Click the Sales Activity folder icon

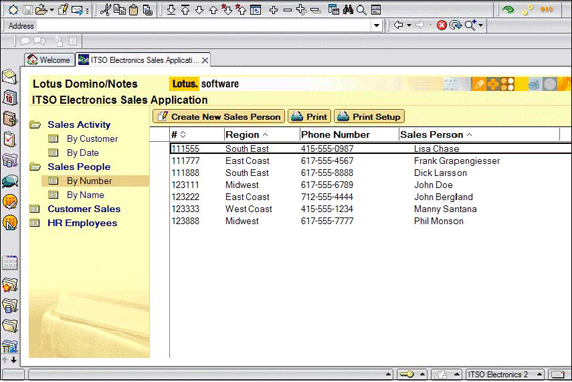click(x=35, y=125)
